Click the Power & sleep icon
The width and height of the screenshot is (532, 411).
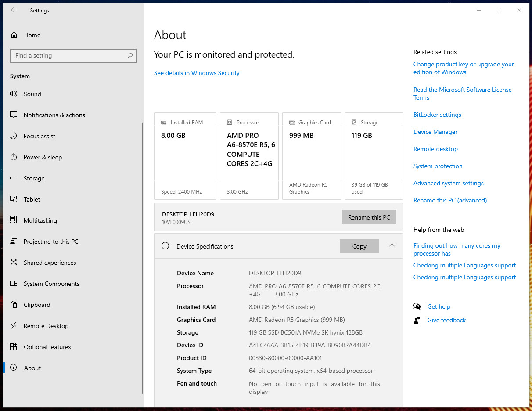pyautogui.click(x=14, y=157)
